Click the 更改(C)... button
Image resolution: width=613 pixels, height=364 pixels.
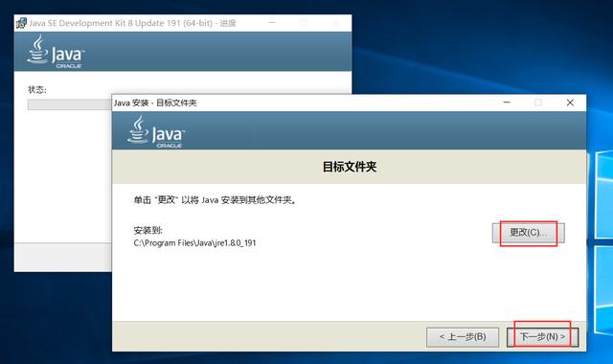pyautogui.click(x=528, y=233)
